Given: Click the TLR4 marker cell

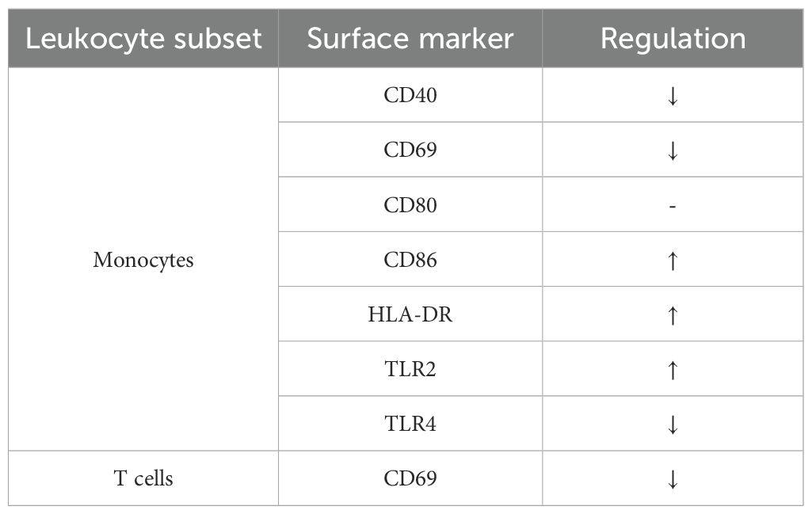Looking at the screenshot, I should click(x=410, y=424).
